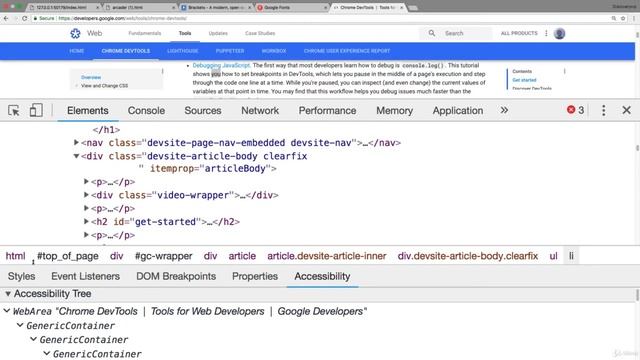The image size is (640, 360).
Task: Select the Accessibility pane tab
Action: (x=322, y=276)
